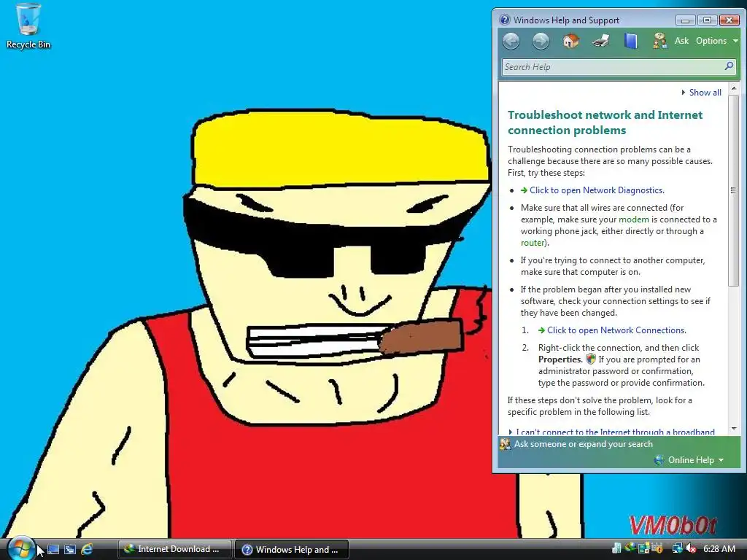Click the globe icon beside Online Help

pos(659,460)
